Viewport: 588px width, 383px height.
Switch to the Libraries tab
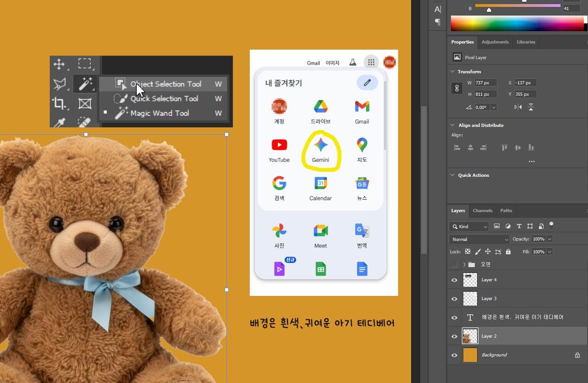(526, 42)
